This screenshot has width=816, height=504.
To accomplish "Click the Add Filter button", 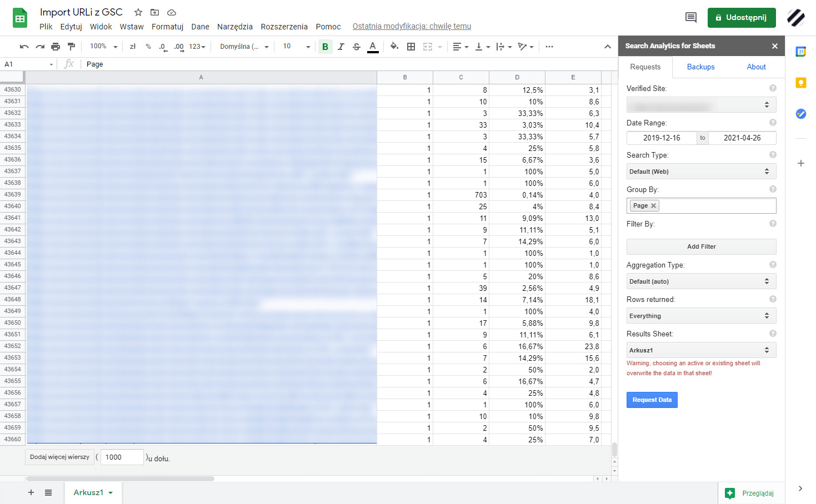I will coord(701,246).
